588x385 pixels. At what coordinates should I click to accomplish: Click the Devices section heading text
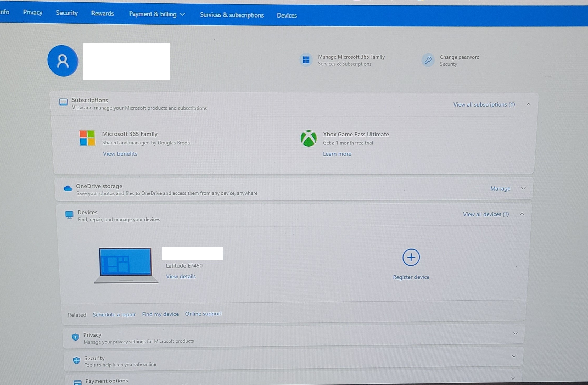coord(87,212)
